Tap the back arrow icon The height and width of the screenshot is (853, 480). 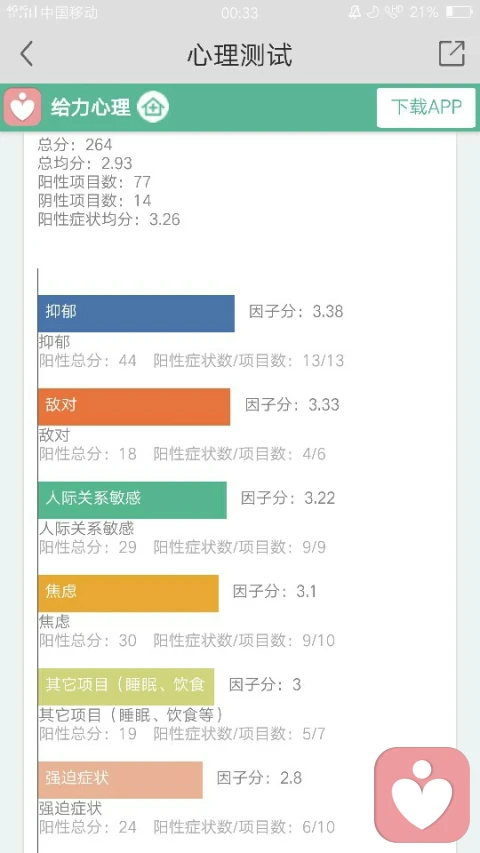coord(26,54)
